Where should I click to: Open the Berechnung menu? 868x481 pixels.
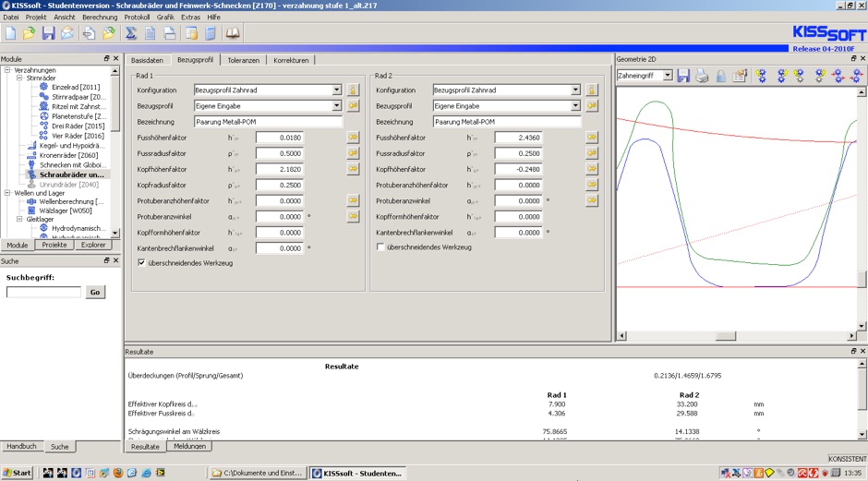(x=100, y=18)
